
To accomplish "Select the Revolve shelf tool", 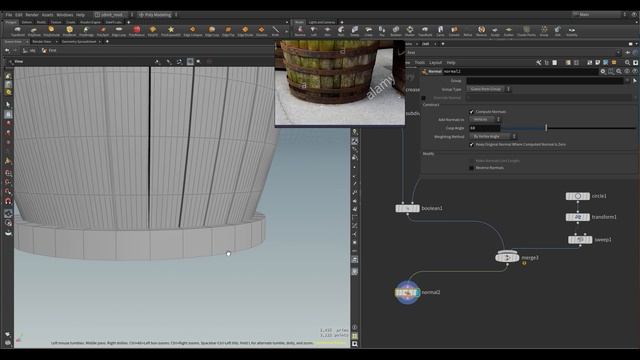I will (x=300, y=31).
